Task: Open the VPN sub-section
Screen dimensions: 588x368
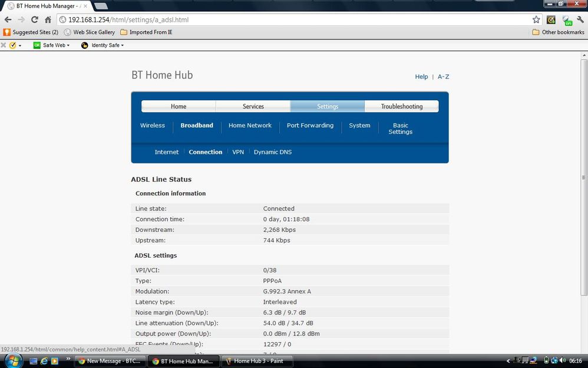Action: pyautogui.click(x=238, y=152)
